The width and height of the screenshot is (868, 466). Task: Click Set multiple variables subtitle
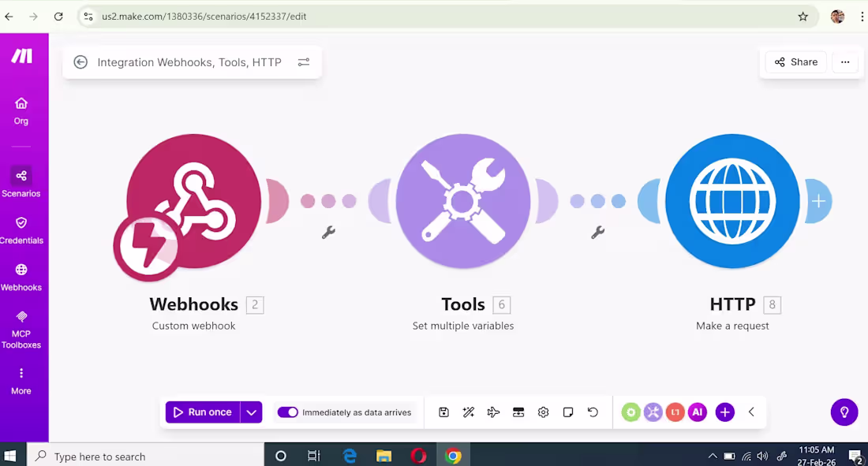tap(462, 326)
